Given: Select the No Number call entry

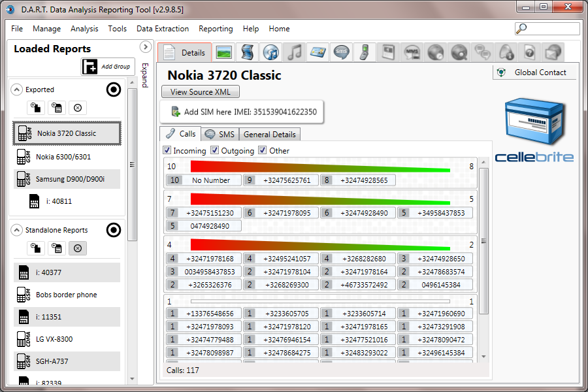Looking at the screenshot, I should pyautogui.click(x=204, y=180).
